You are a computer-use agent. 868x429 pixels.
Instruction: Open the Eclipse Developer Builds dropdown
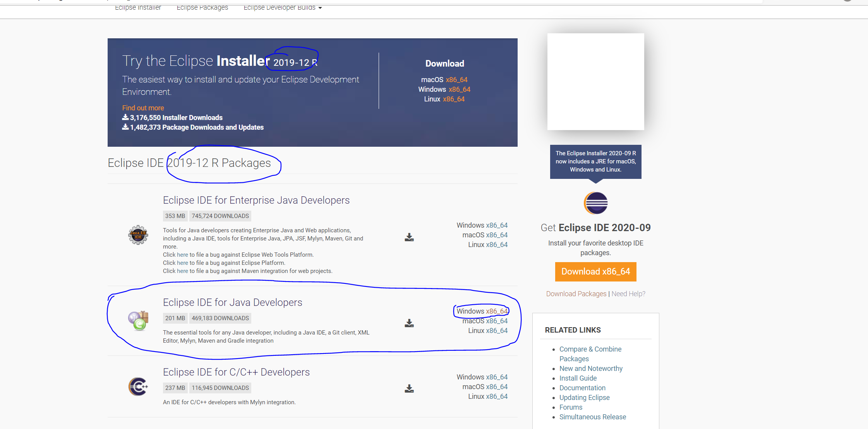tap(283, 7)
